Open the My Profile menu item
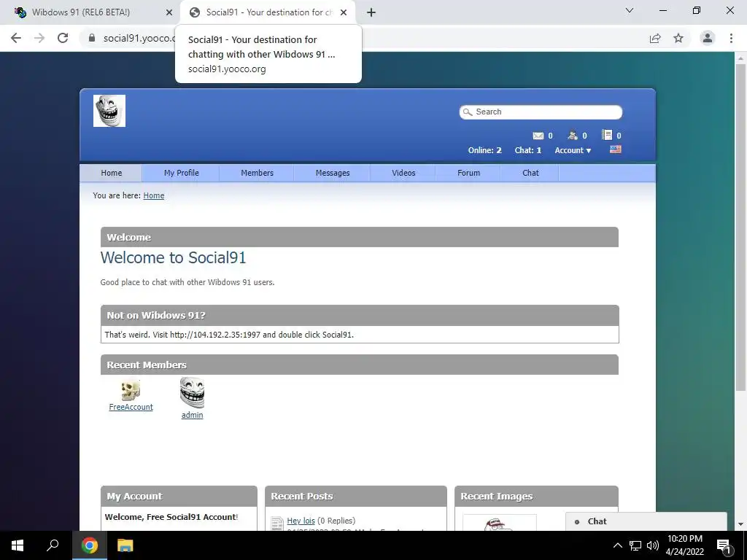 click(181, 173)
